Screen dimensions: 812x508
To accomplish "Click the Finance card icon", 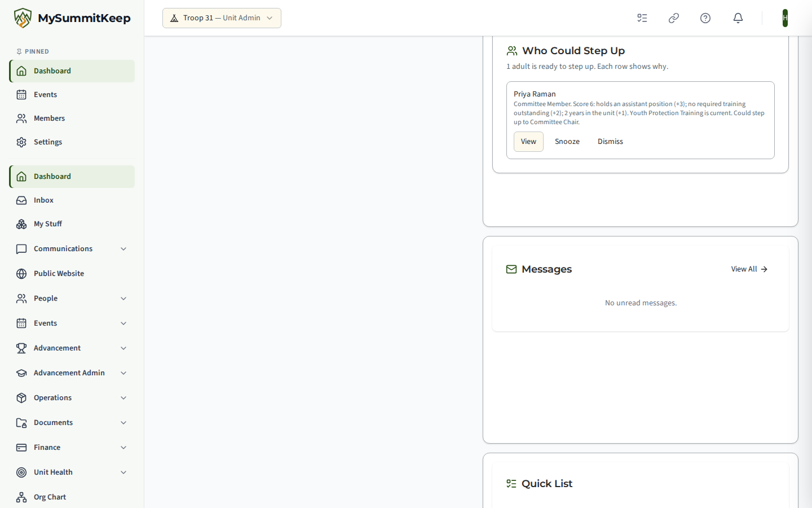I will [21, 448].
